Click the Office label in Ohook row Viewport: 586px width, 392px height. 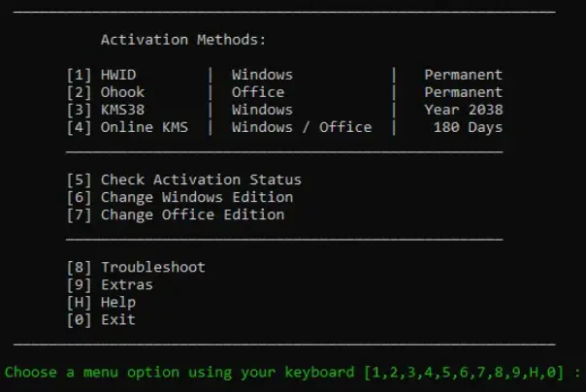(x=258, y=92)
